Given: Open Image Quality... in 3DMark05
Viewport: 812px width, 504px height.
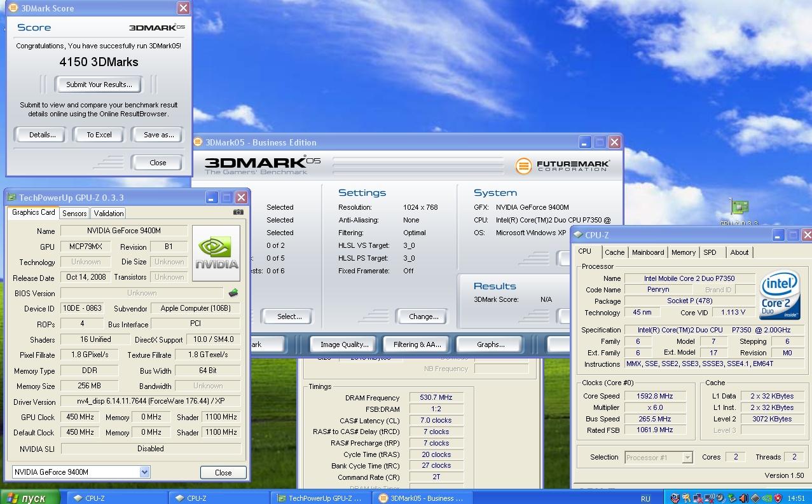Looking at the screenshot, I should [344, 344].
